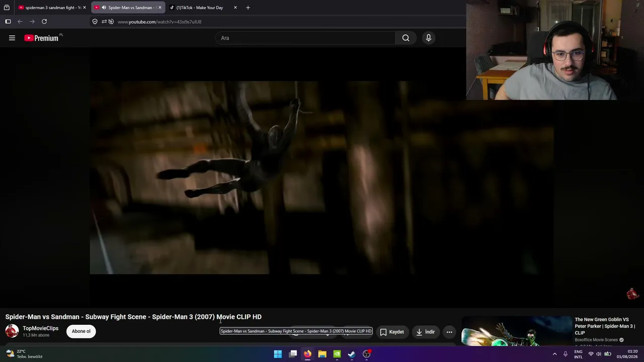
Task: Click the YouTube search magnifier button
Action: (x=406, y=38)
